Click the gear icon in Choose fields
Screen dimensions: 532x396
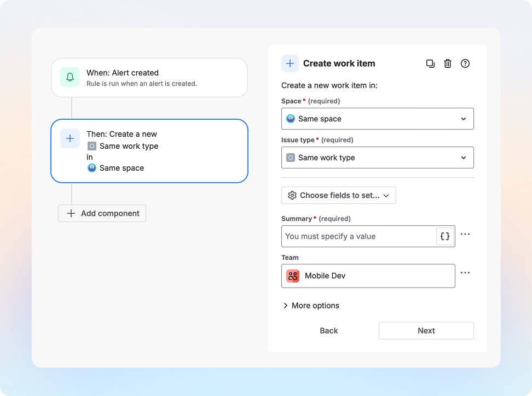pos(292,195)
